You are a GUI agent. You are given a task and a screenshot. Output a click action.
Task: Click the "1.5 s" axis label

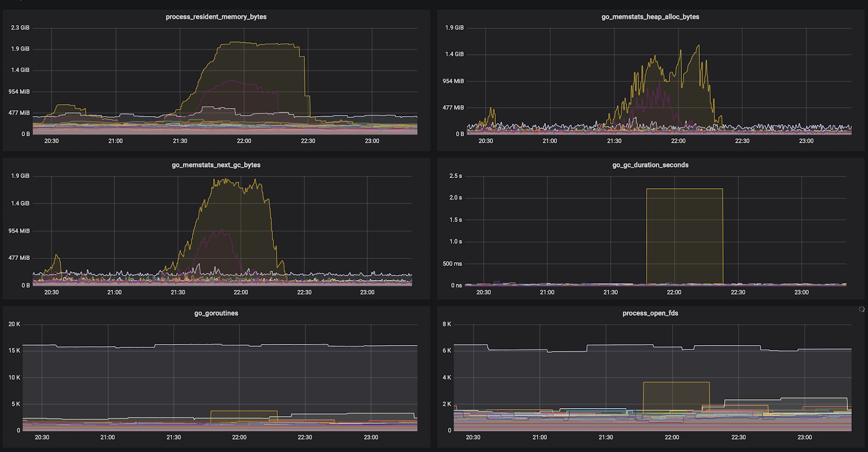[x=456, y=220]
